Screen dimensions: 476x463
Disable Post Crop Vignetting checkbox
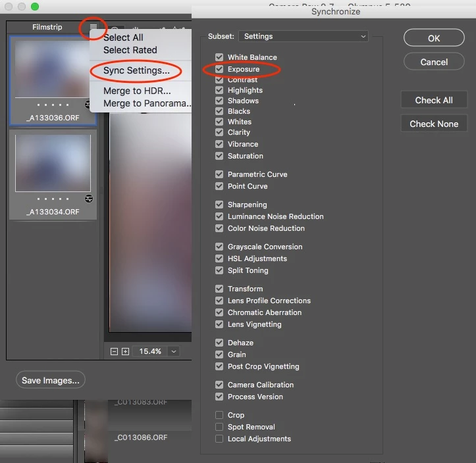tap(219, 367)
